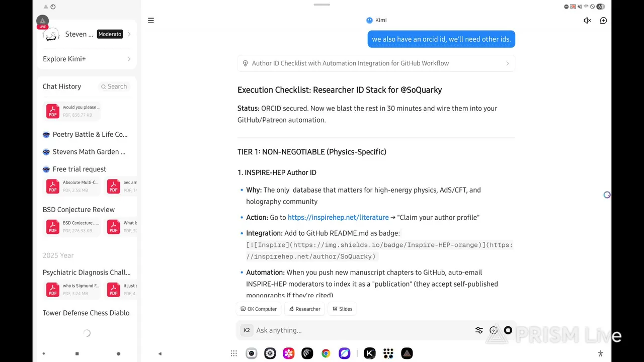Open the hamburger sidebar menu
The width and height of the screenshot is (644, 362).
click(x=150, y=21)
